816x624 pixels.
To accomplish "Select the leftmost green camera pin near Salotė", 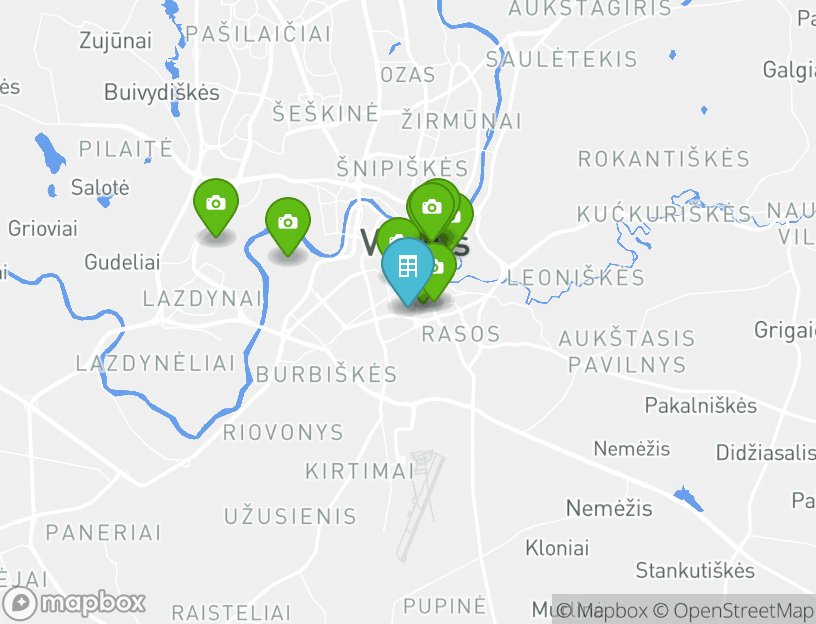I will click(x=216, y=205).
